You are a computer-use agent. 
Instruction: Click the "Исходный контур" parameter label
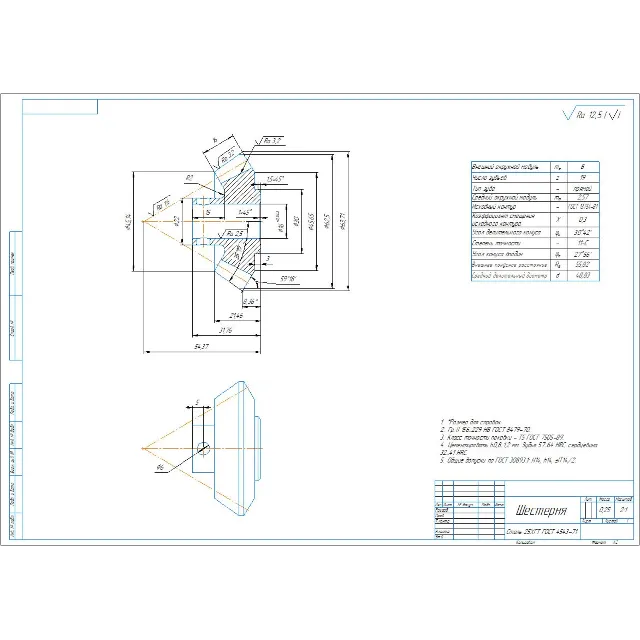[494, 207]
